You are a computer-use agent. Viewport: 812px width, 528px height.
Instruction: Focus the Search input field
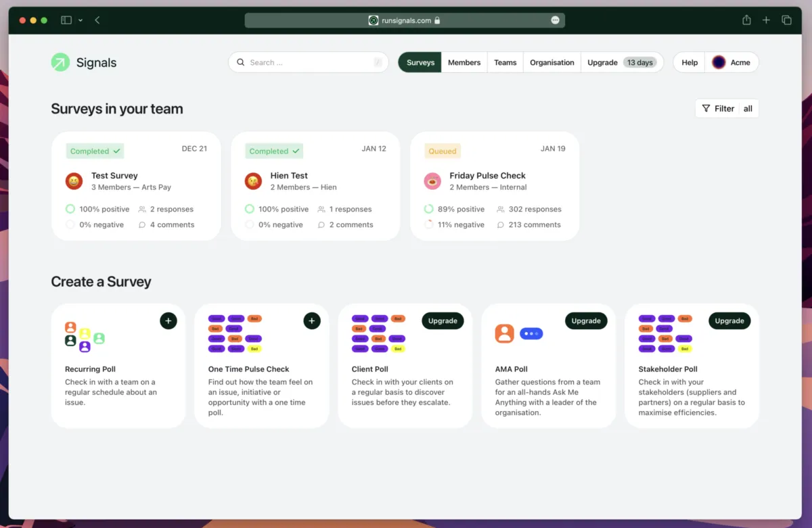(x=309, y=62)
